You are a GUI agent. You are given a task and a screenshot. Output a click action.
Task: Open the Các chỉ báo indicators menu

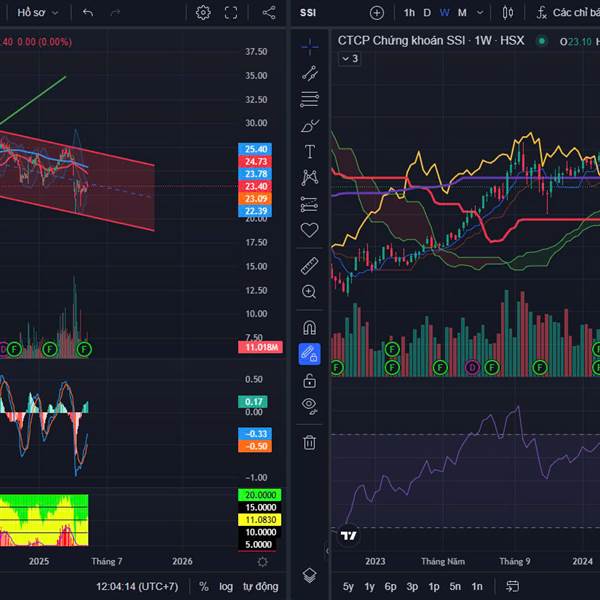click(567, 13)
